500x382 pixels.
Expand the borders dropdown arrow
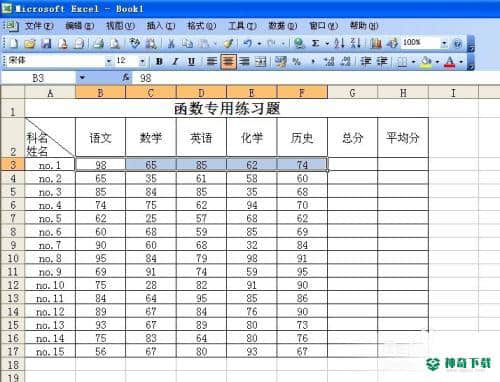click(413, 62)
